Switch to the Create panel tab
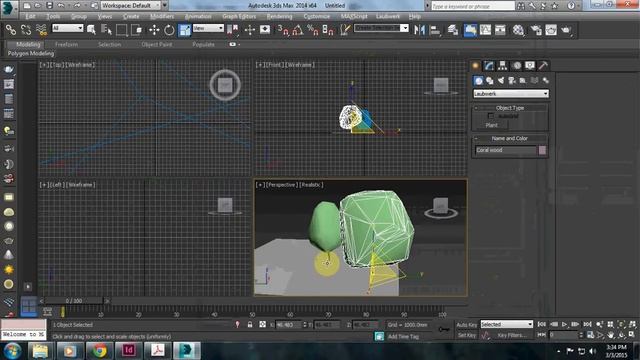The width and height of the screenshot is (640, 360). pos(476,66)
